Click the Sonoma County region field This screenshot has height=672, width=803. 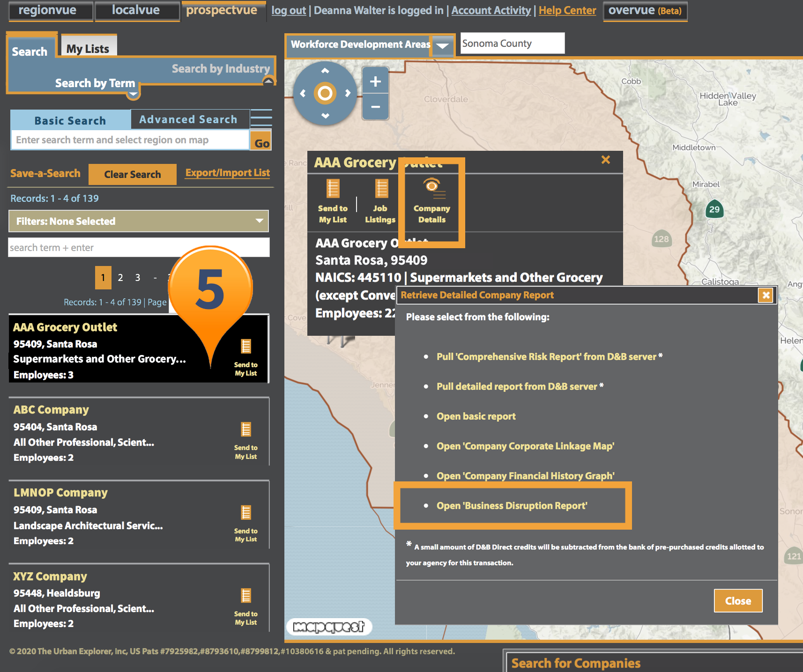click(x=513, y=44)
